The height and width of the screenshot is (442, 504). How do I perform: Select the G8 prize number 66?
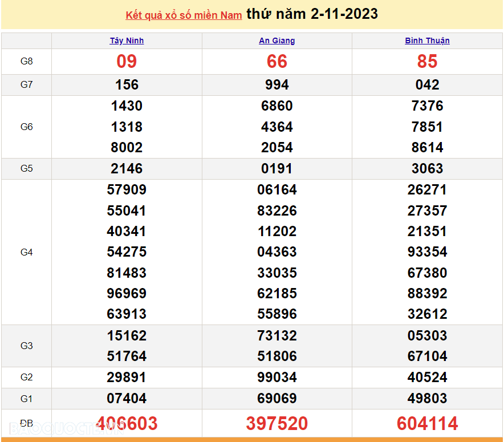point(277,62)
